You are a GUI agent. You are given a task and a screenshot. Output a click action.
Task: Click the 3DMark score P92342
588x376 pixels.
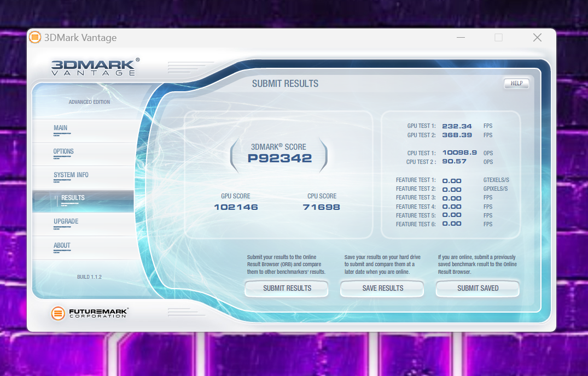pyautogui.click(x=280, y=158)
